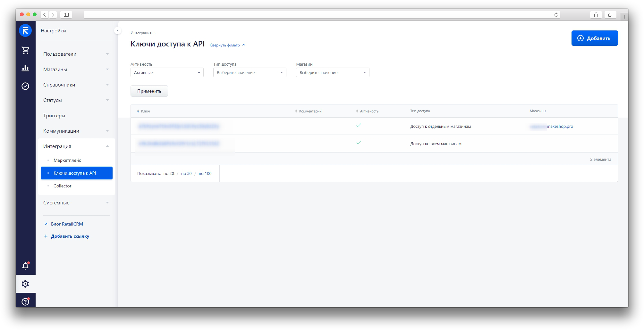The height and width of the screenshot is (330, 644).
Task: Open the help question mark icon
Action: point(25,301)
